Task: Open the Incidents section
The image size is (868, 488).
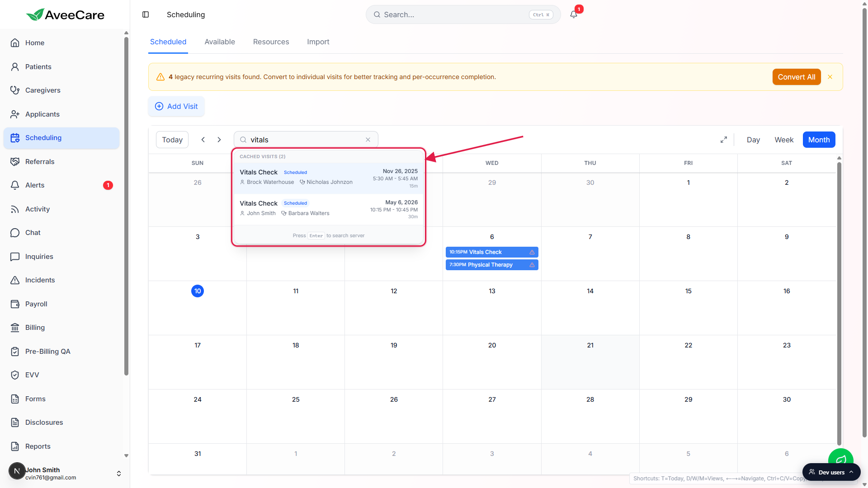Action: click(61, 280)
